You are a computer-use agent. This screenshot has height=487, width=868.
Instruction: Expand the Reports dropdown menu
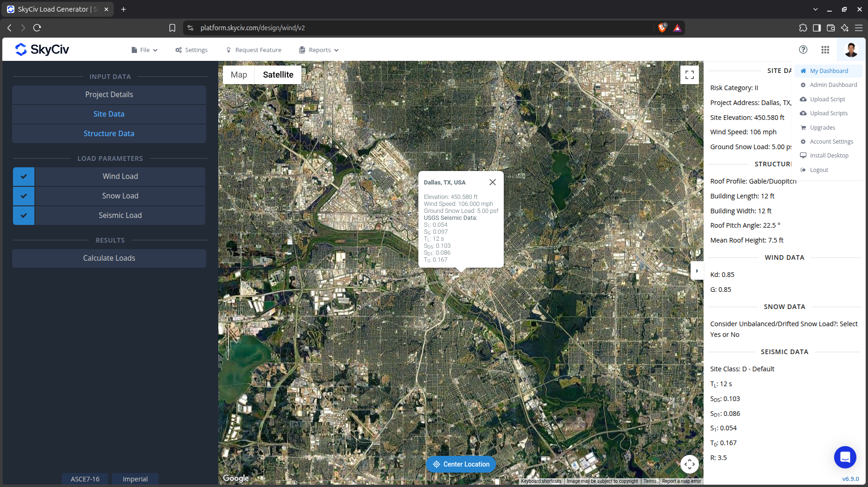click(319, 50)
